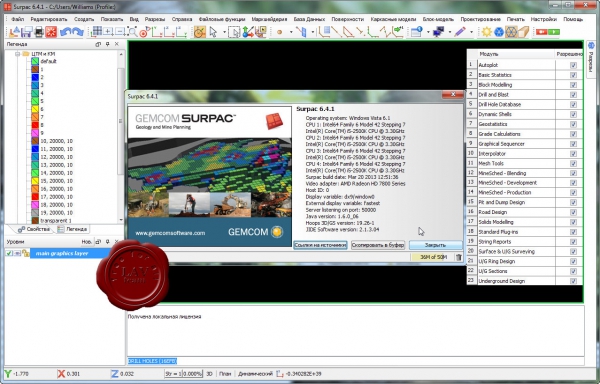Click the zoom all magnifier icon
The width and height of the screenshot is (600, 384).
point(132,32)
